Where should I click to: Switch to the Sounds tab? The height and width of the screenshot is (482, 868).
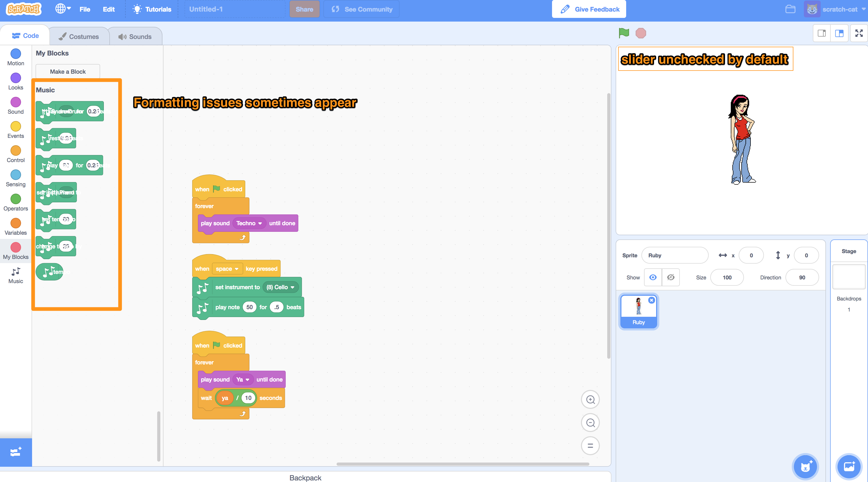[135, 36]
